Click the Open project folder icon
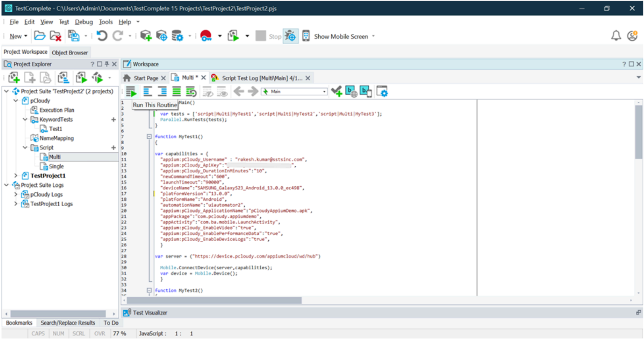The image size is (644, 340). 39,36
